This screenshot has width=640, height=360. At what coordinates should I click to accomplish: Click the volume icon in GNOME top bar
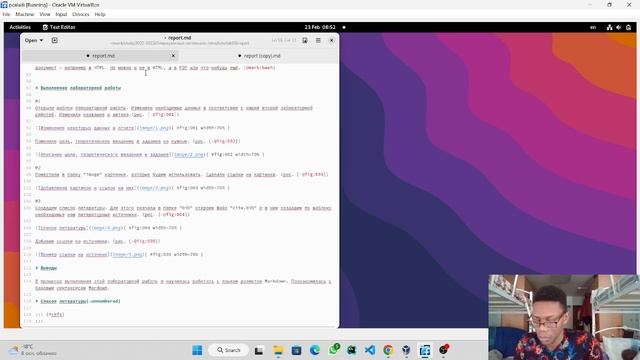[x=619, y=27]
